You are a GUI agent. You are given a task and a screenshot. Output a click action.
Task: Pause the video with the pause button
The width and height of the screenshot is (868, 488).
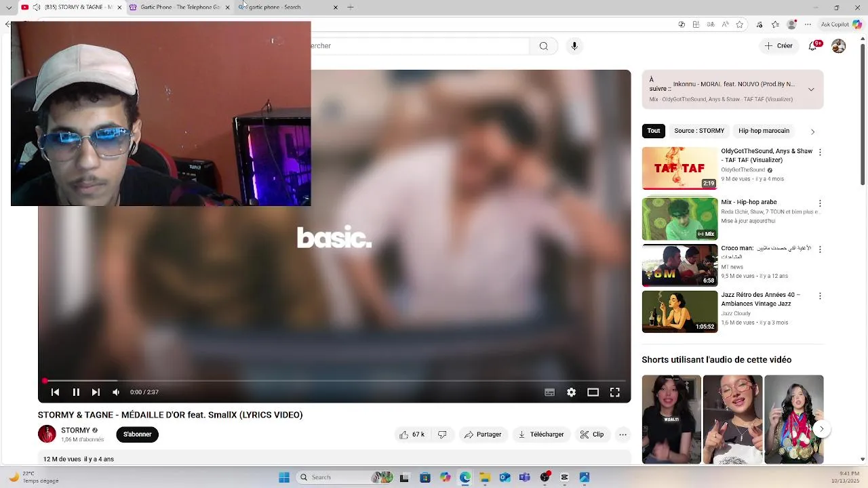pyautogui.click(x=76, y=392)
